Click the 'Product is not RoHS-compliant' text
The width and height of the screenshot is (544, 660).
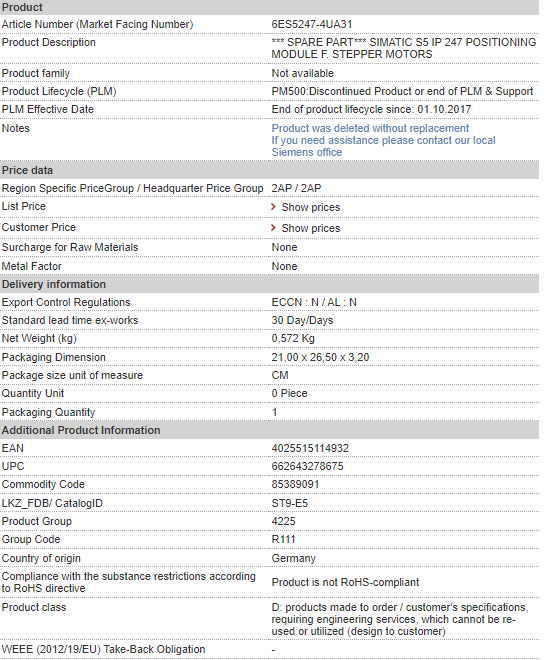tap(345, 582)
